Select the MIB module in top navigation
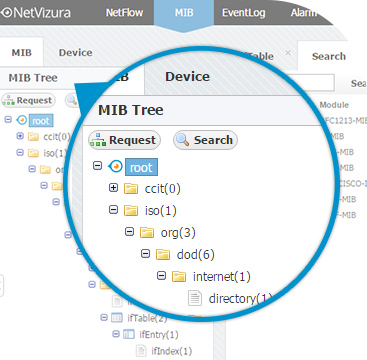 (184, 13)
